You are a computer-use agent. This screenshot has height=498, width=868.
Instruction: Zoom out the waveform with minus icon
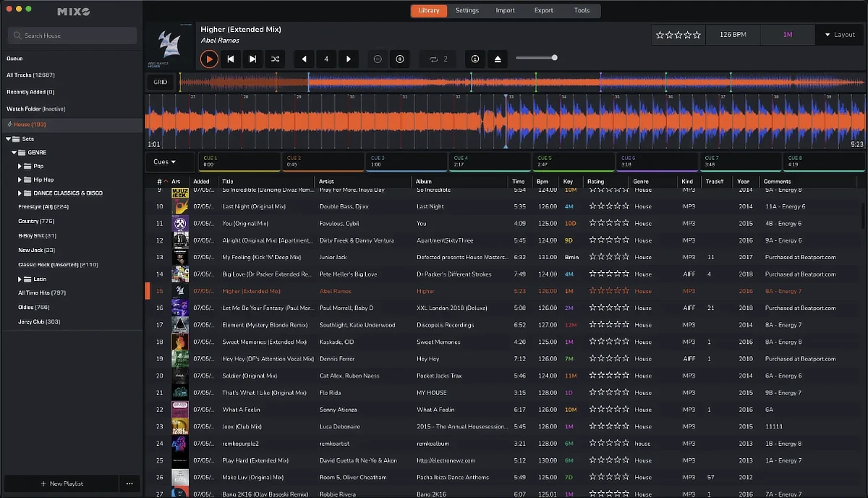378,59
